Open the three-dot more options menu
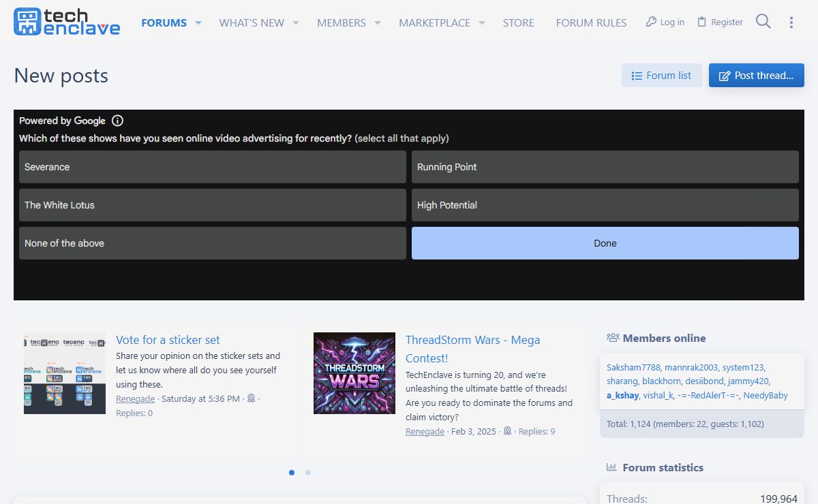 (x=791, y=22)
